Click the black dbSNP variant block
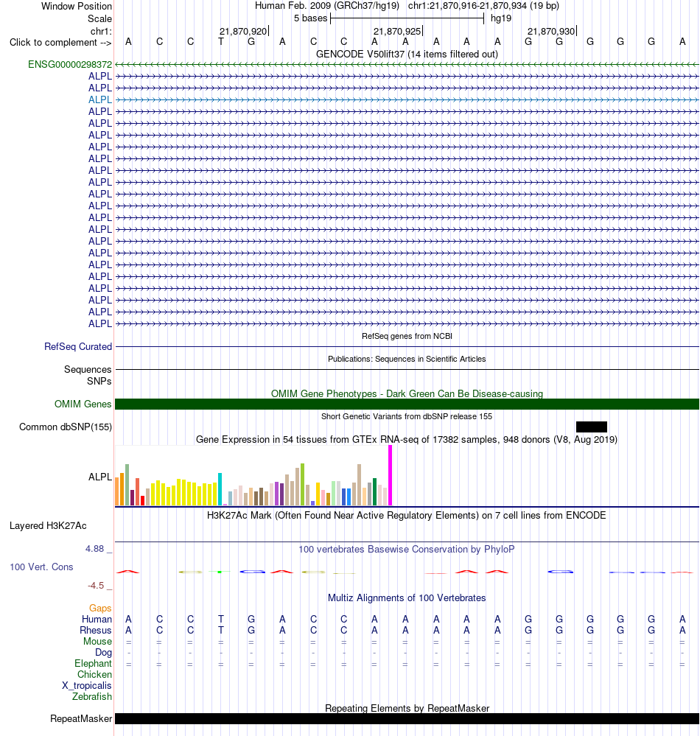The width and height of the screenshot is (700, 736). pyautogui.click(x=592, y=427)
